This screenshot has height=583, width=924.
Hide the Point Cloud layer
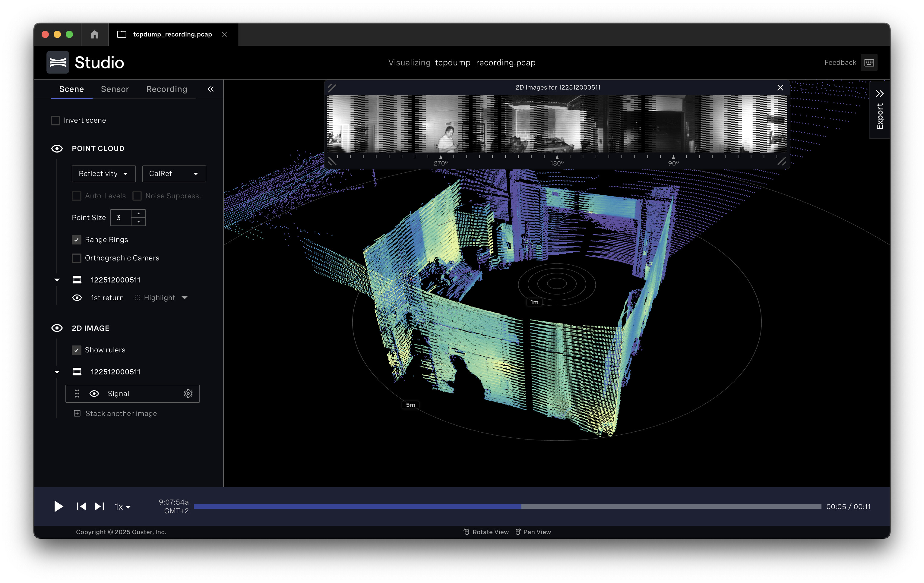pos(57,148)
